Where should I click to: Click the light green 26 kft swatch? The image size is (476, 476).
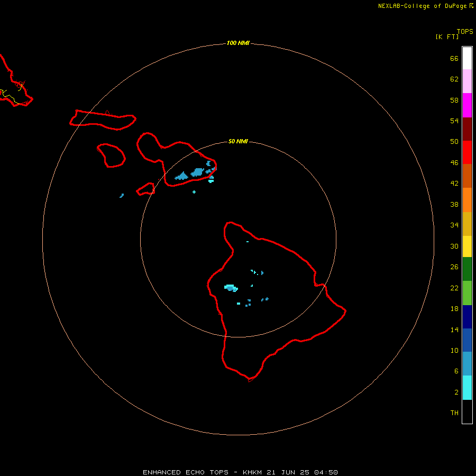click(467, 293)
